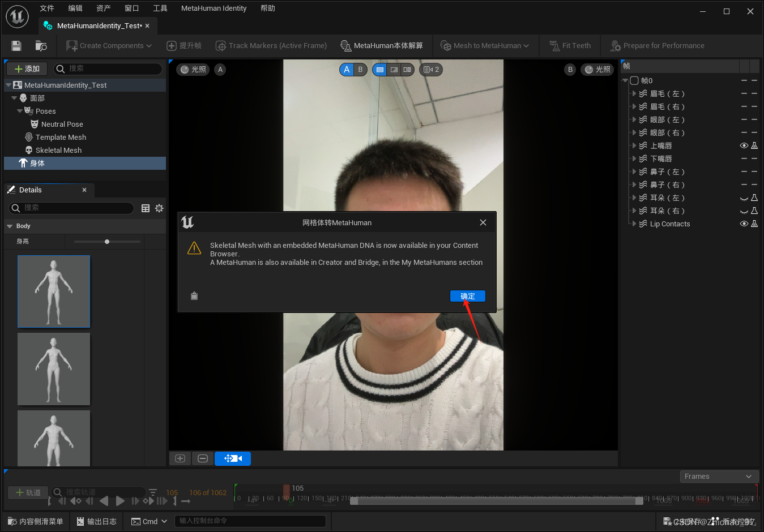Collapse the Poses tree node
Viewport: 764px width, 532px height.
[20, 111]
